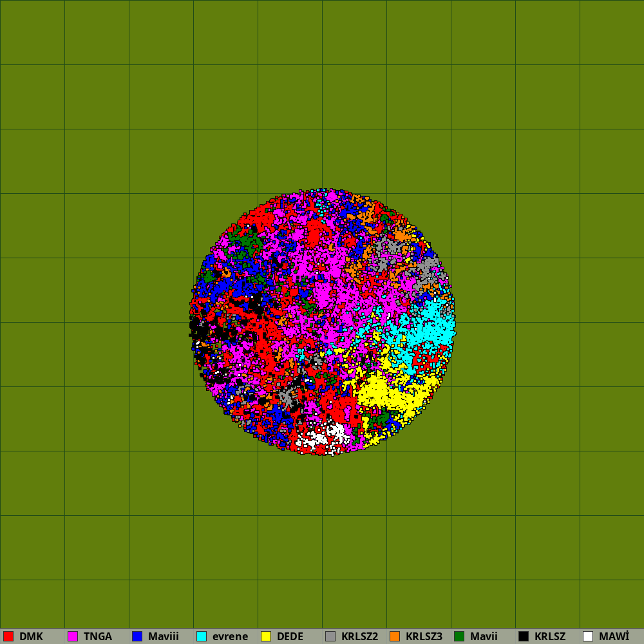
Task: Click the green Mavii color swatch
Action: click(x=459, y=636)
